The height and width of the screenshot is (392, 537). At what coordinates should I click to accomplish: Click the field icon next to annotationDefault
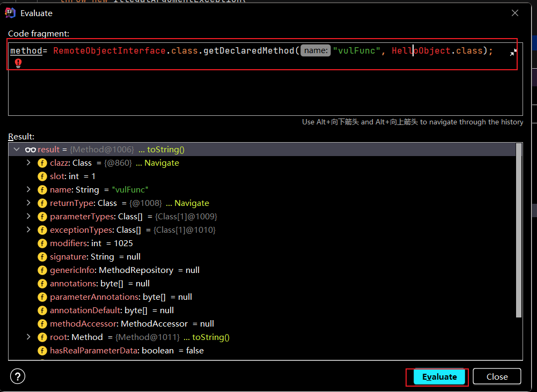42,310
